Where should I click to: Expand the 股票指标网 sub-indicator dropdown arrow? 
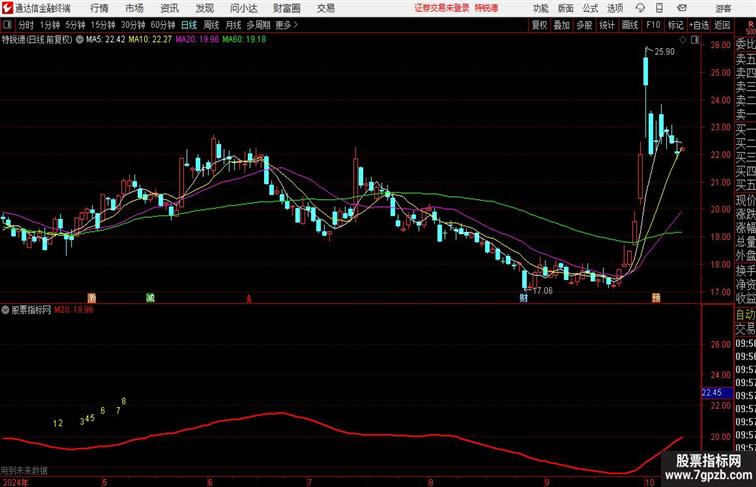click(5, 310)
